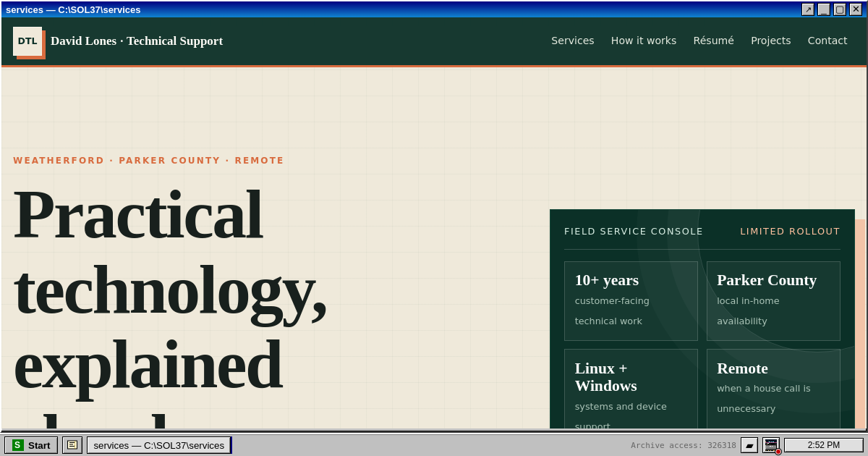The width and height of the screenshot is (868, 456).
Task: Click WEATHERFORD · PARKER COUNTY · REMOTE tagline
Action: [148, 161]
